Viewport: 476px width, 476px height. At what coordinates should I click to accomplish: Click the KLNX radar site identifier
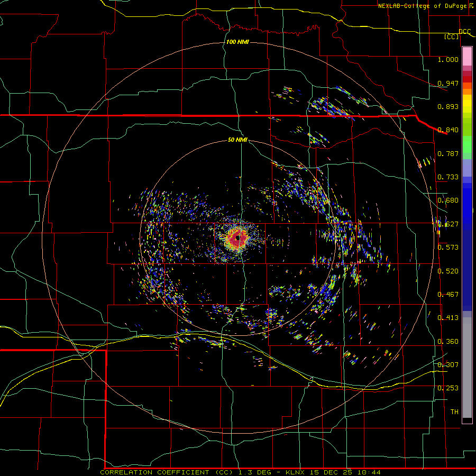(295, 472)
